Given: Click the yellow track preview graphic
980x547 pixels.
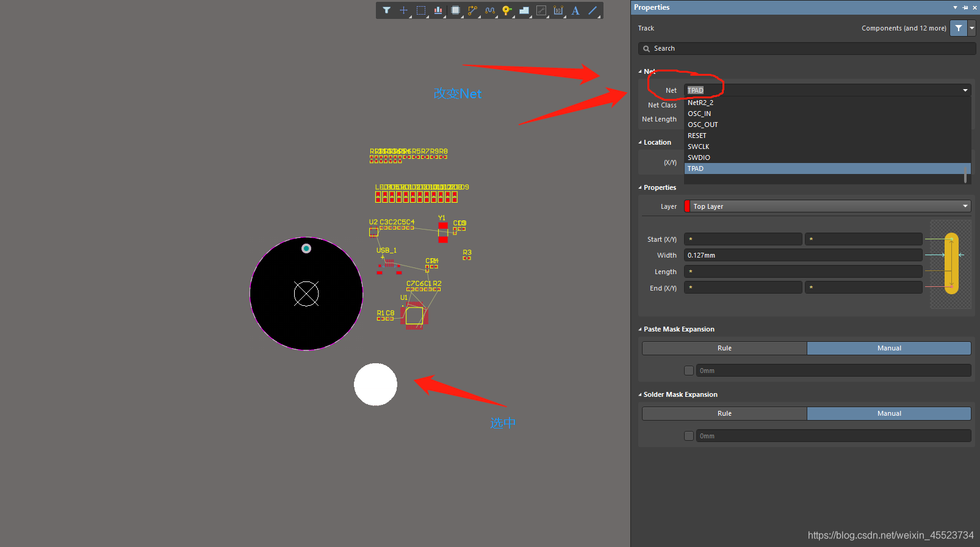Looking at the screenshot, I should tap(951, 264).
